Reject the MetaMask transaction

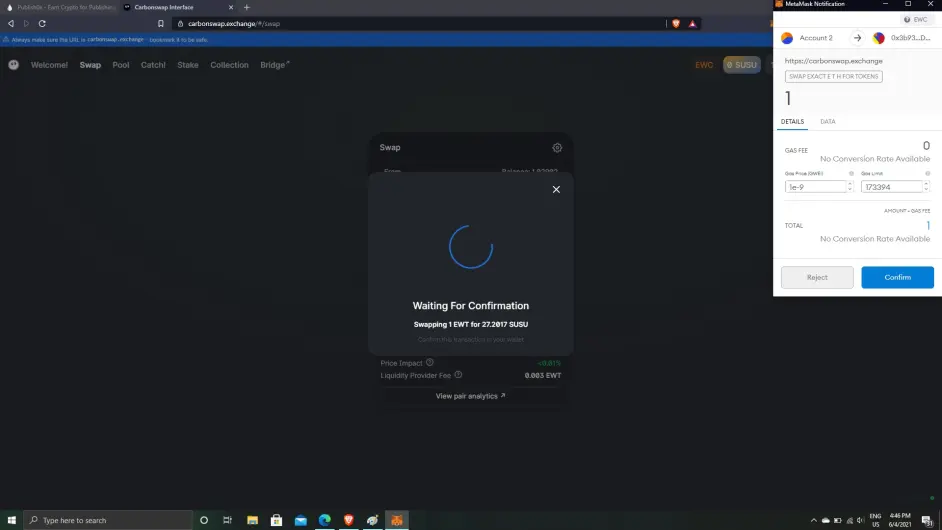coord(816,277)
